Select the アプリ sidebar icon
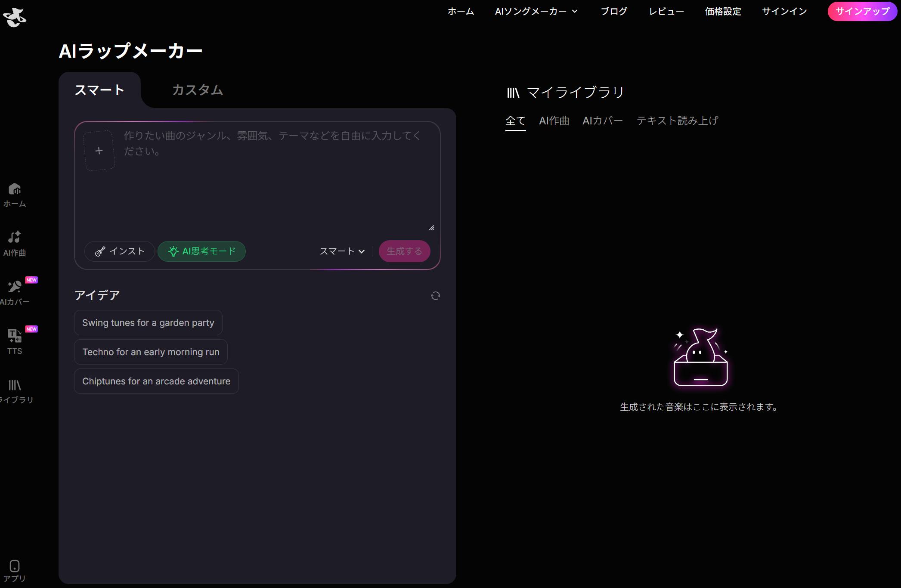Image resolution: width=901 pixels, height=588 pixels. [x=14, y=570]
